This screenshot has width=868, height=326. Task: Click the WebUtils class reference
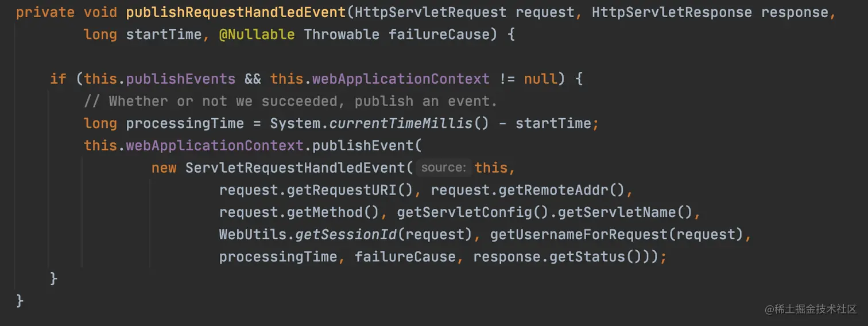(253, 235)
